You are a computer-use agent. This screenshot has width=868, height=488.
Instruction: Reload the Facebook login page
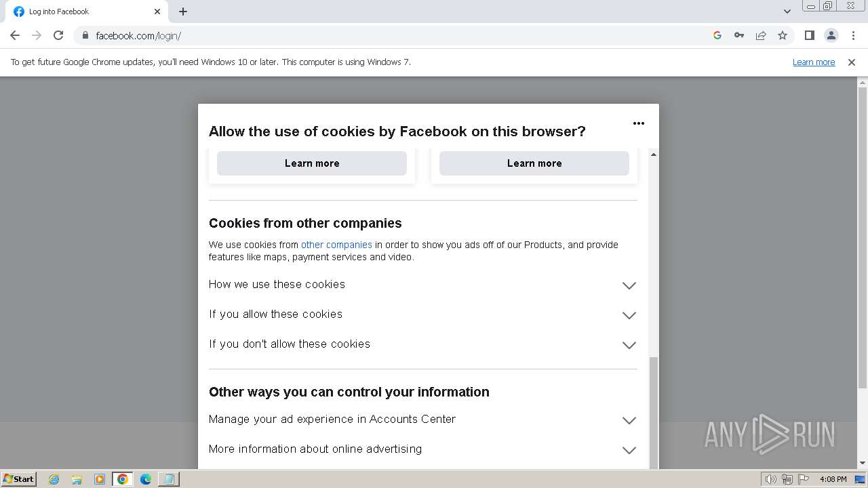click(x=58, y=35)
